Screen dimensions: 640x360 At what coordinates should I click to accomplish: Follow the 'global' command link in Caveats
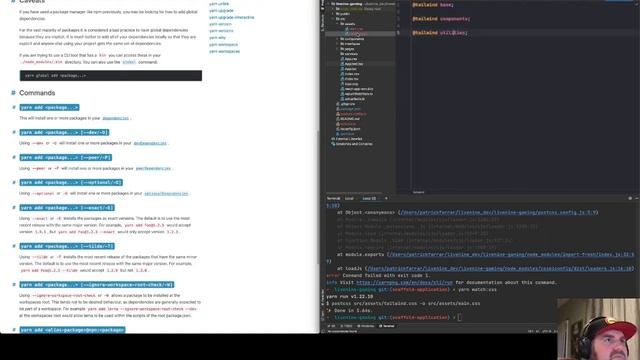coord(129,62)
